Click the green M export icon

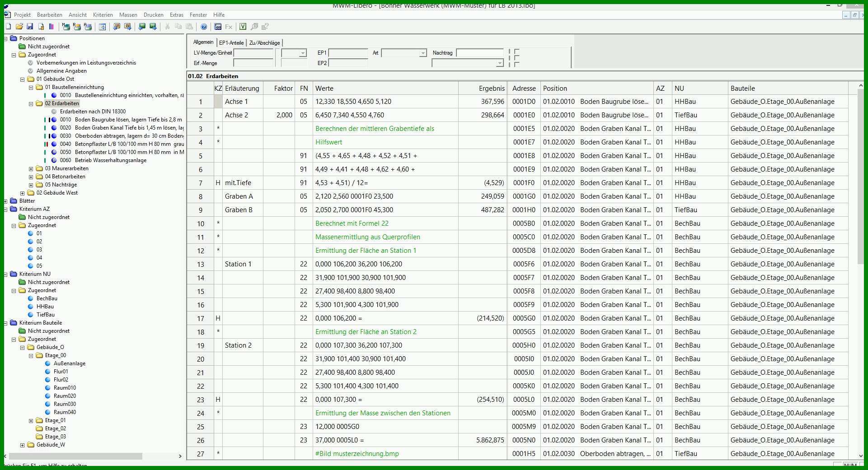tap(153, 27)
